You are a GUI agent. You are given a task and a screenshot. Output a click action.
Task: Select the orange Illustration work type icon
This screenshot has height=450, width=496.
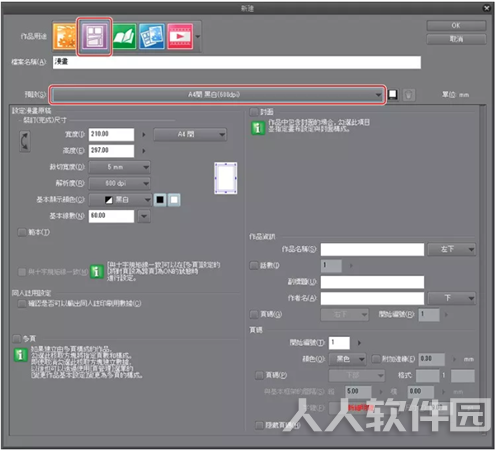64,36
